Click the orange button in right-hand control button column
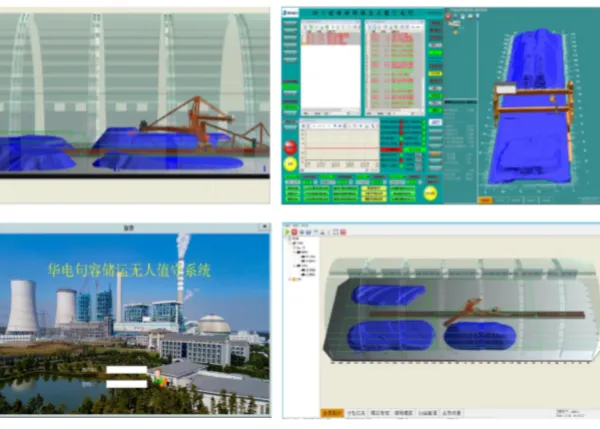This screenshot has height=429, width=600. coord(435,154)
